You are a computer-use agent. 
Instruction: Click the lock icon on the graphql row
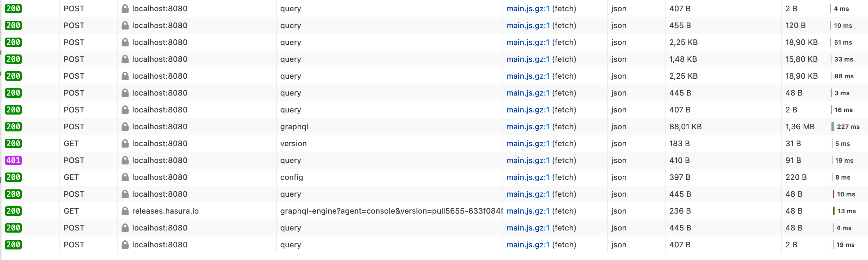tap(125, 126)
